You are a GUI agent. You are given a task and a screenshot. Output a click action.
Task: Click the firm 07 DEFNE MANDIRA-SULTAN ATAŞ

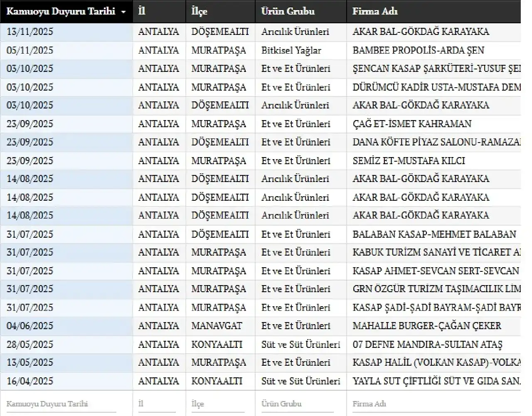tap(427, 345)
